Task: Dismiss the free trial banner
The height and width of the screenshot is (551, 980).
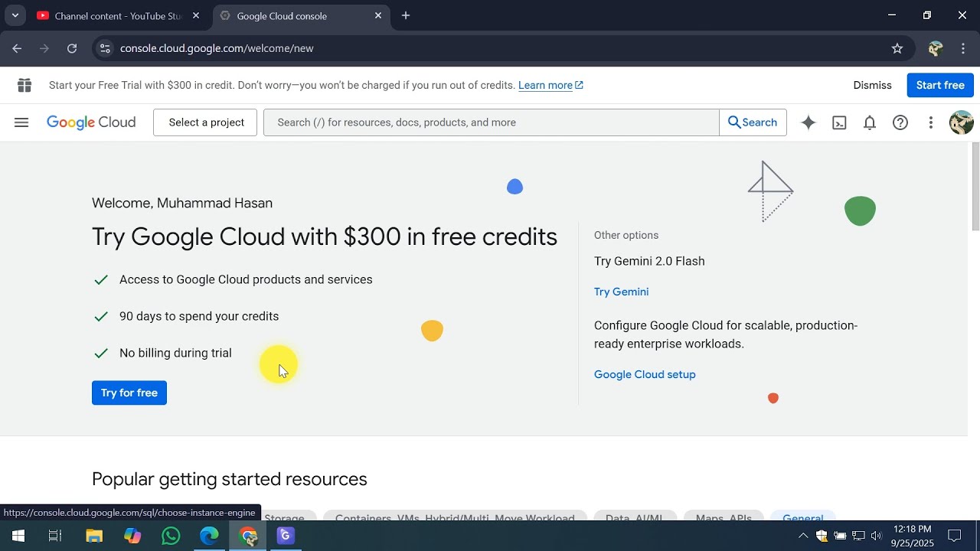Action: click(x=872, y=85)
